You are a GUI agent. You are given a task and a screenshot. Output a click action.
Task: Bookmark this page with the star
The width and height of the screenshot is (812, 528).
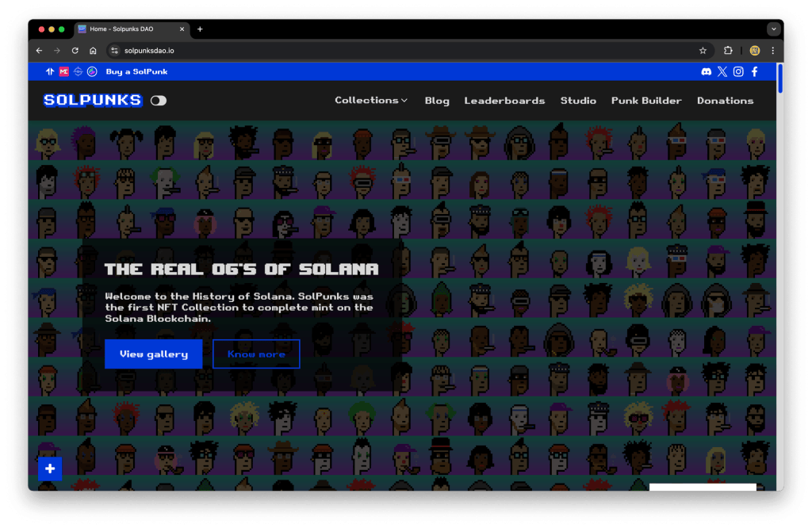point(703,50)
